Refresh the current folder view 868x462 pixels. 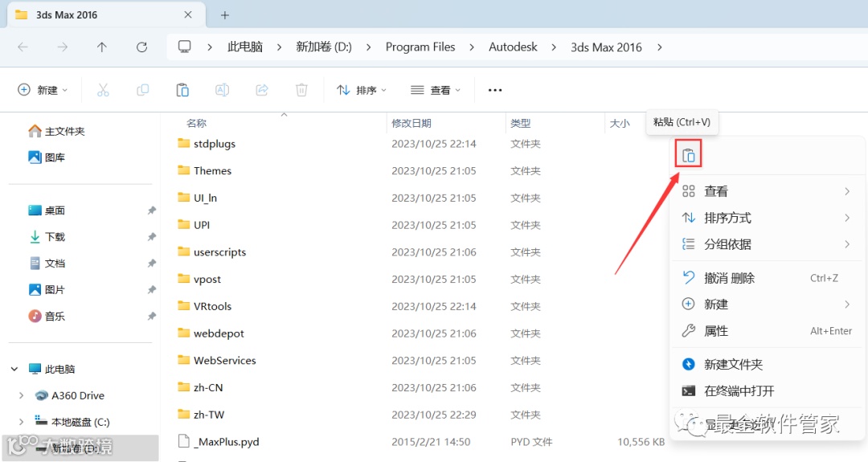[141, 47]
